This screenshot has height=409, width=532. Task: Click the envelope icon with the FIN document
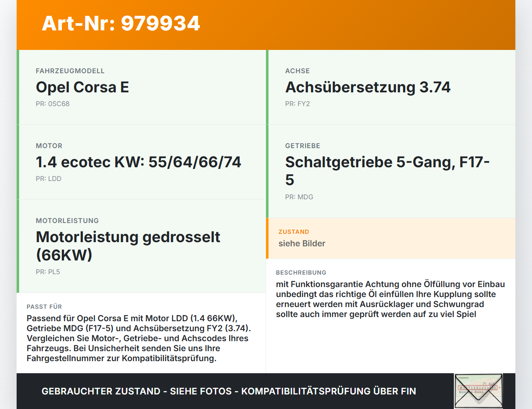[478, 390]
